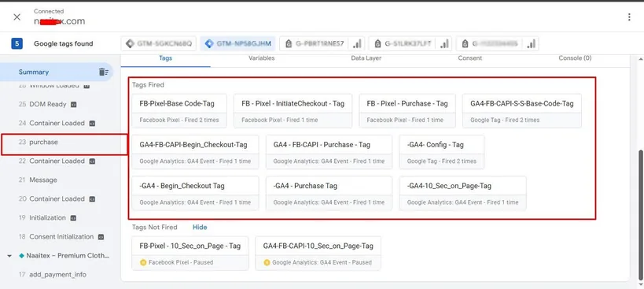Open bar chart icon beside the blurred tag ID
Screen dimensions: 644x289
[531, 43]
